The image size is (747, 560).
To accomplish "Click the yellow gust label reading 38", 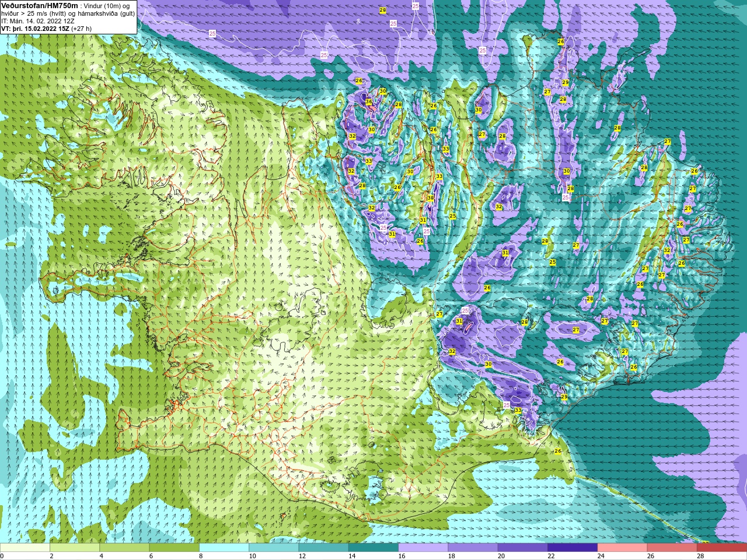I will [431, 198].
